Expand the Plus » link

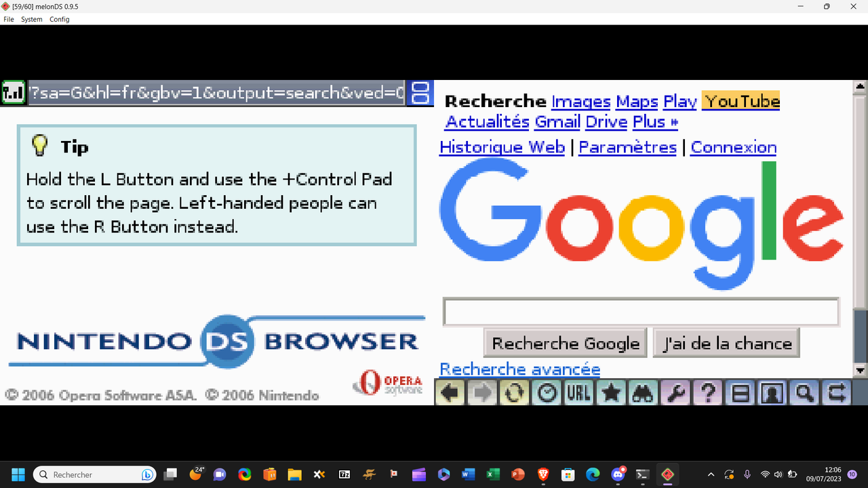pos(655,122)
